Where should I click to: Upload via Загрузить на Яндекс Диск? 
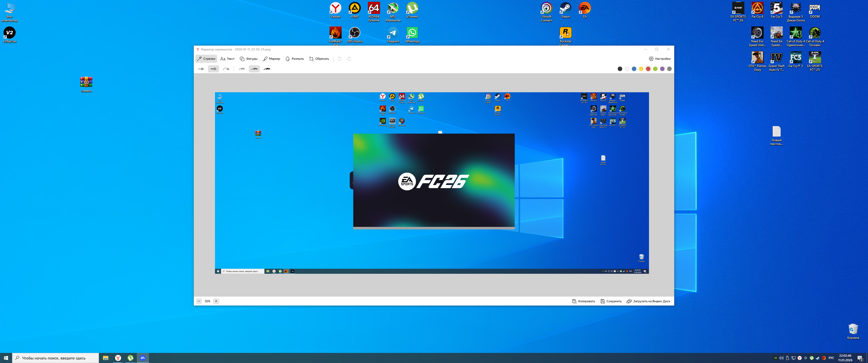coord(648,301)
